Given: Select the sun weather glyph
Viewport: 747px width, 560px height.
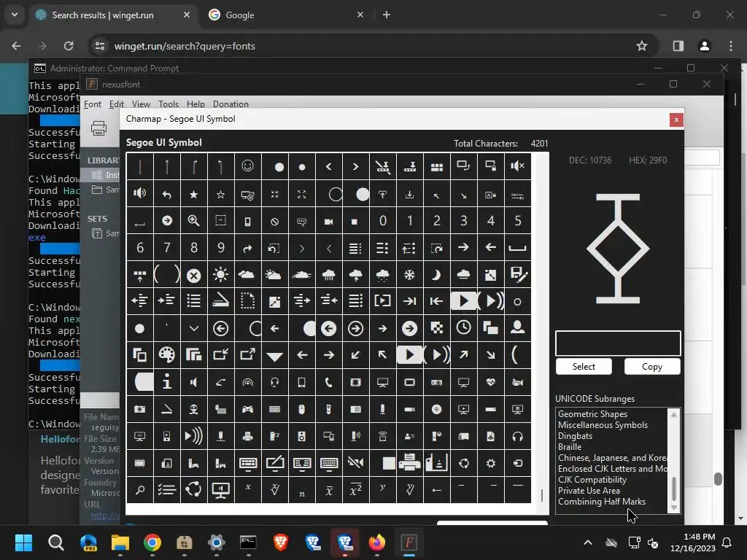Looking at the screenshot, I should point(220,275).
